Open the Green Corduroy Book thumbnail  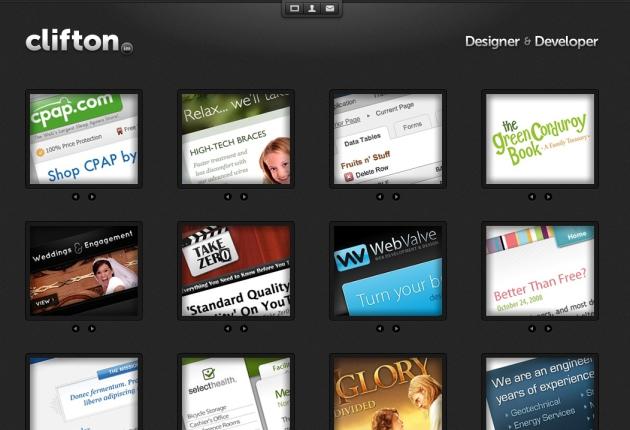pos(540,139)
